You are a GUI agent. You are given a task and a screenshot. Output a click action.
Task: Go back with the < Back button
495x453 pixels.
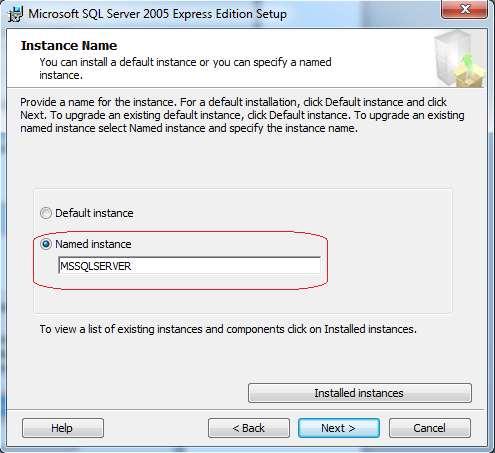(x=249, y=428)
